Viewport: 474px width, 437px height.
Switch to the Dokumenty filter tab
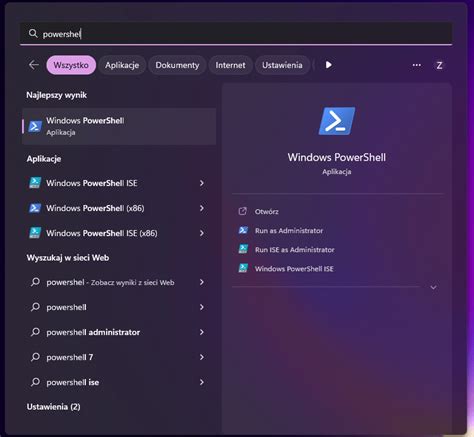177,65
